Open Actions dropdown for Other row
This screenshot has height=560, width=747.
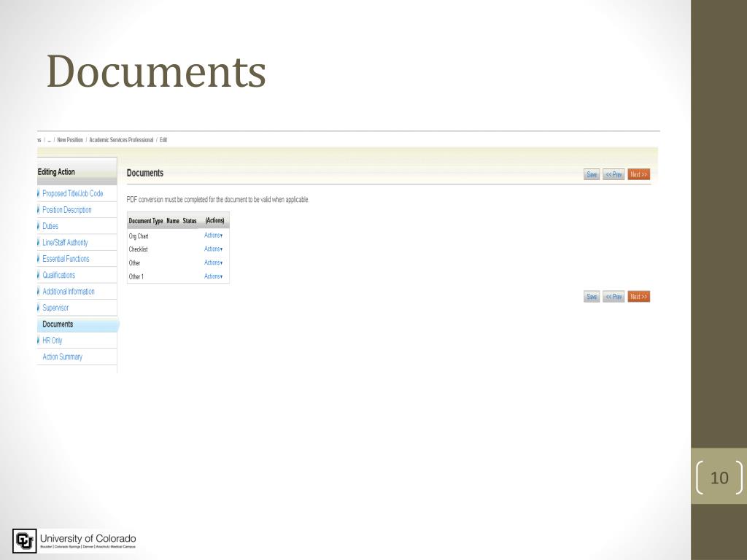[214, 262]
